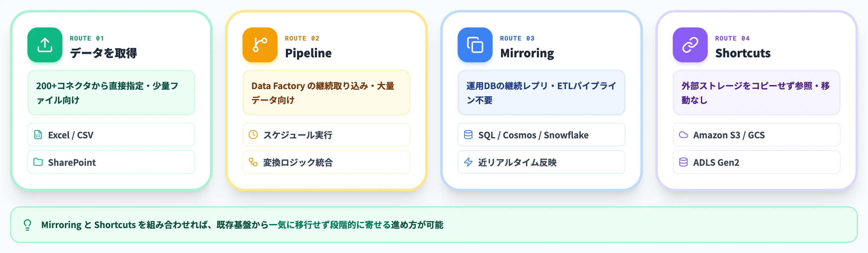Click the purple 外部ストレージ description box
Screen dimensions: 868x253
click(756, 93)
